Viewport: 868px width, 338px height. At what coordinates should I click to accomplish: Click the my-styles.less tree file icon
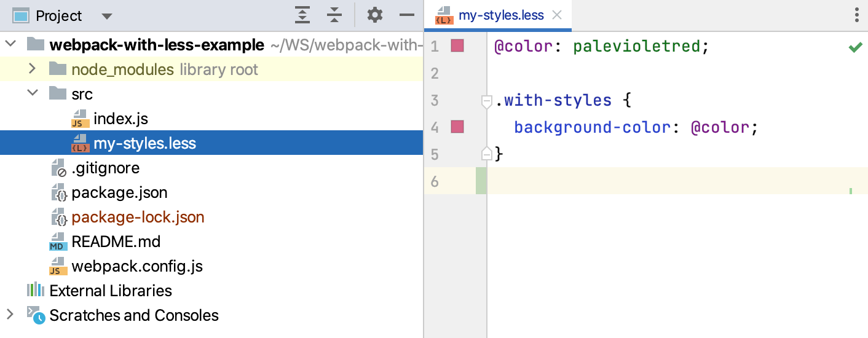[80, 143]
